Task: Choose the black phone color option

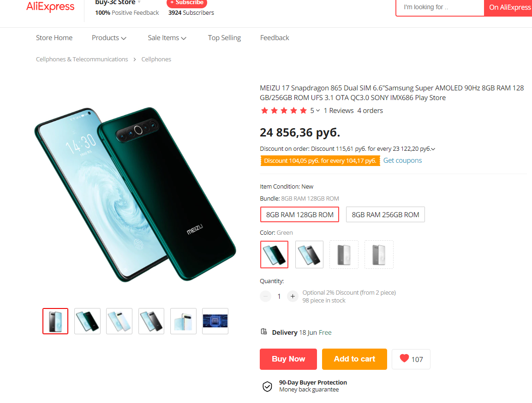Action: click(310, 255)
